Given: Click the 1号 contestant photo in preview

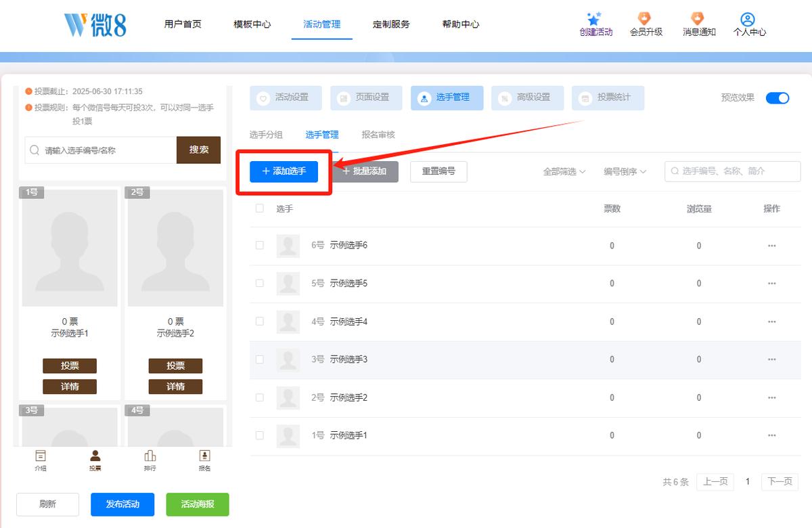Looking at the screenshot, I should 70,247.
